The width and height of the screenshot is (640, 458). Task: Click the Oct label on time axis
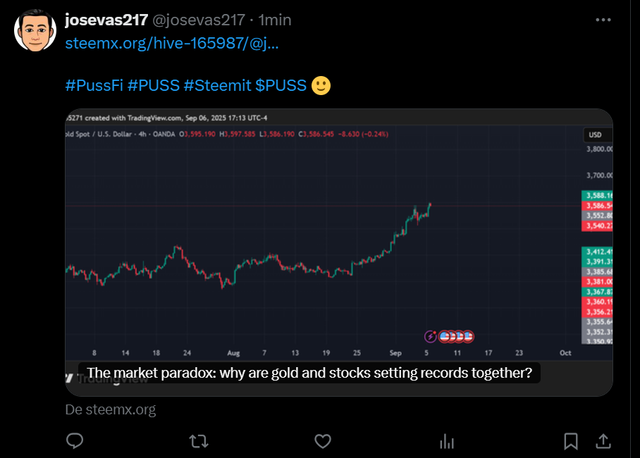point(565,353)
